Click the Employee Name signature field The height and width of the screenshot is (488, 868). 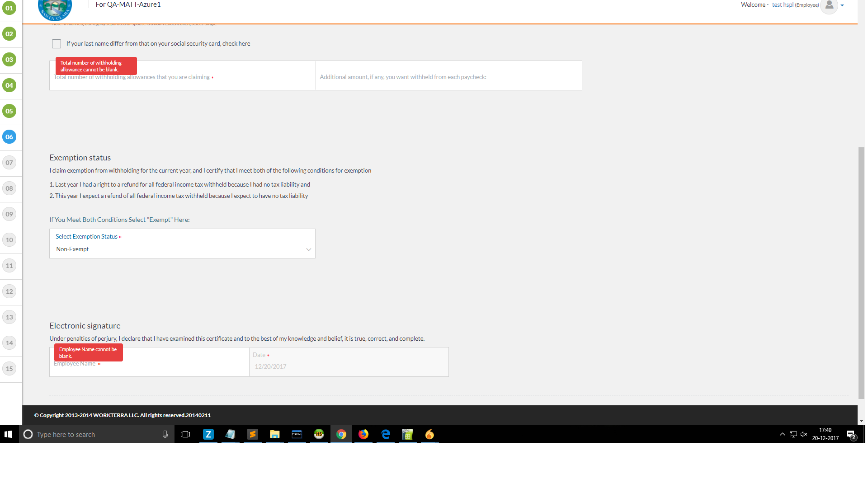[x=149, y=368]
